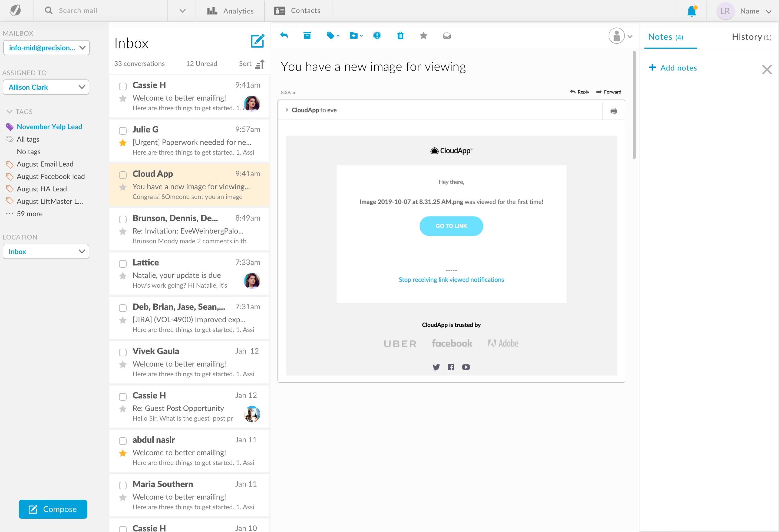Open the assign user avatar dropdown

(x=621, y=36)
